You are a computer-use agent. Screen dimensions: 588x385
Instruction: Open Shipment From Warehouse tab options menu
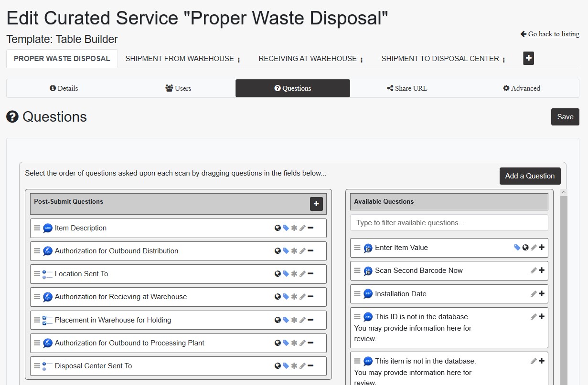click(239, 60)
